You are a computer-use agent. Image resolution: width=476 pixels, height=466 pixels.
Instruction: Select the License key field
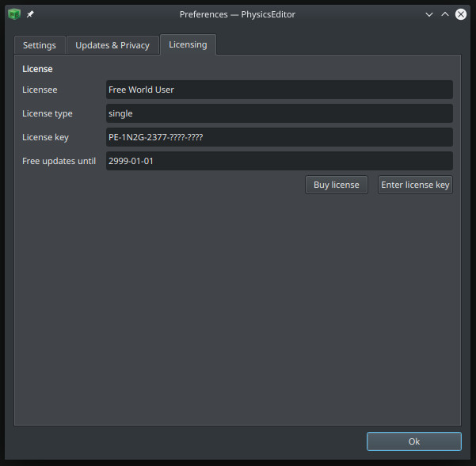[280, 137]
